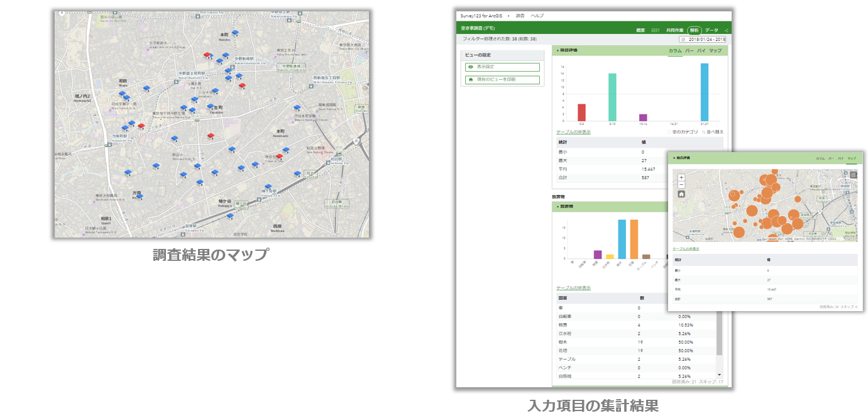Image resolution: width=868 pixels, height=418 pixels.
Task: Click the home default-extent icon on the bubble map
Action: point(681,195)
